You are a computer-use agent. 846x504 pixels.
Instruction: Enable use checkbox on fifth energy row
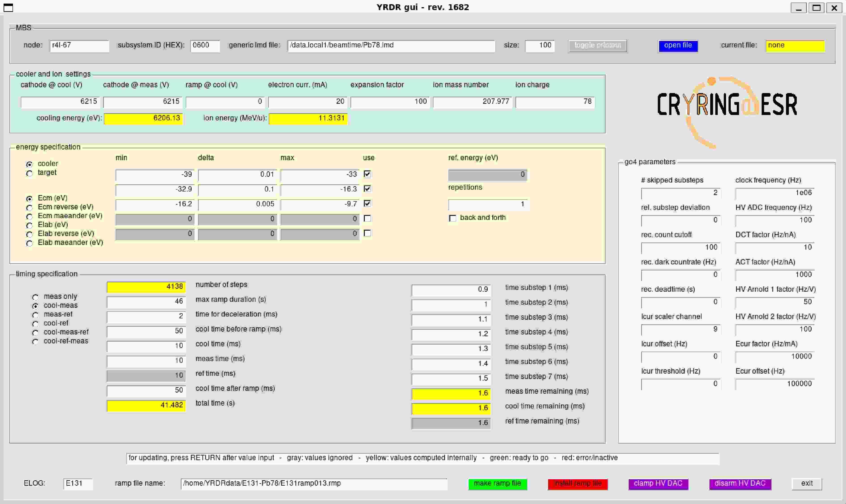pyautogui.click(x=367, y=233)
